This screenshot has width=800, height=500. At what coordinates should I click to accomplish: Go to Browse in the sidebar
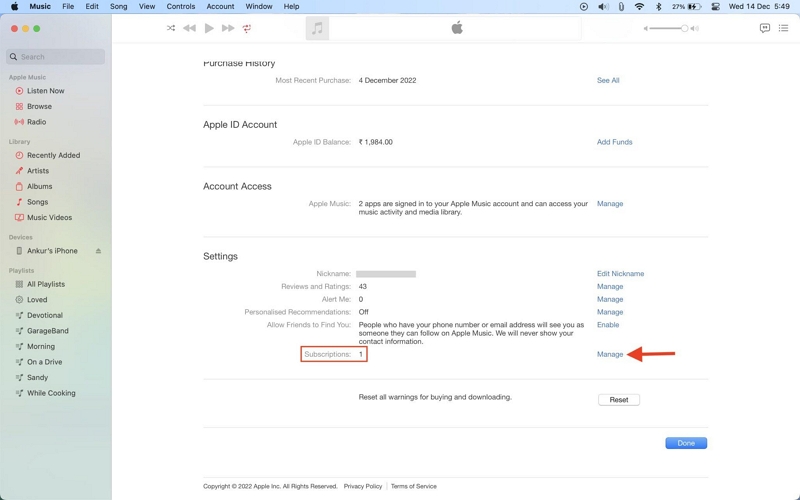coord(39,107)
